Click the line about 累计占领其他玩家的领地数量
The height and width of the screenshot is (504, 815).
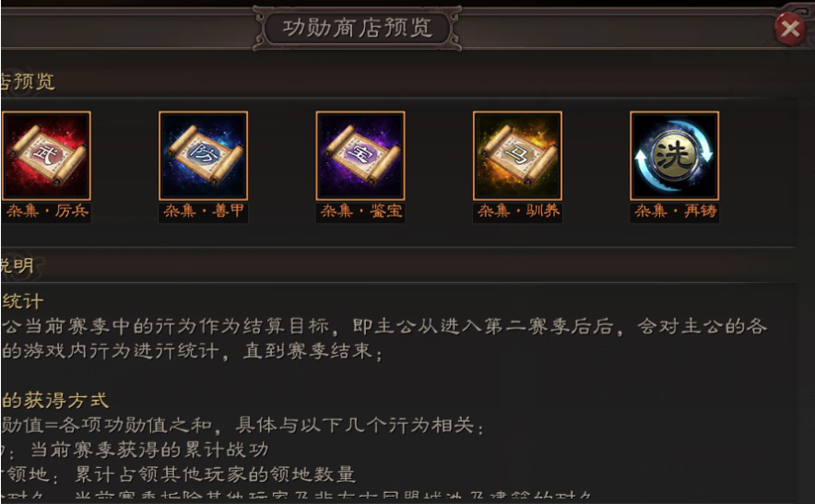click(178, 474)
